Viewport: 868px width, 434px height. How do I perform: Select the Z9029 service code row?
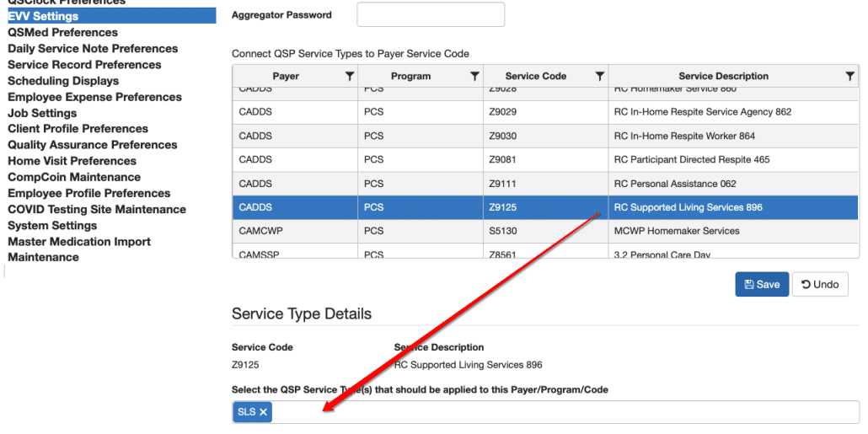(545, 112)
